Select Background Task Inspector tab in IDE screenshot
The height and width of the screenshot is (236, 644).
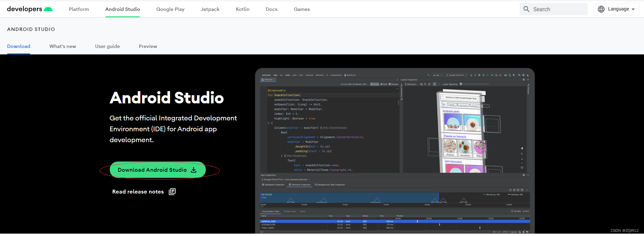[329, 185]
